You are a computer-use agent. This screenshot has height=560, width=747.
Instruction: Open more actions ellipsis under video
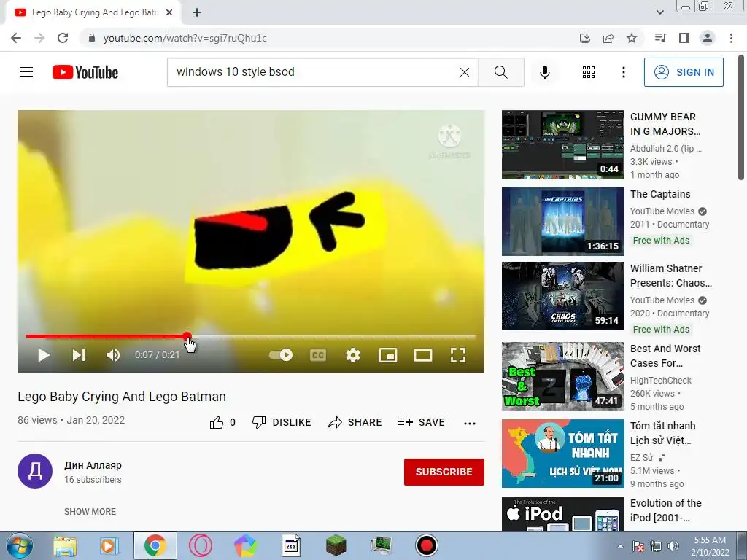(x=470, y=423)
